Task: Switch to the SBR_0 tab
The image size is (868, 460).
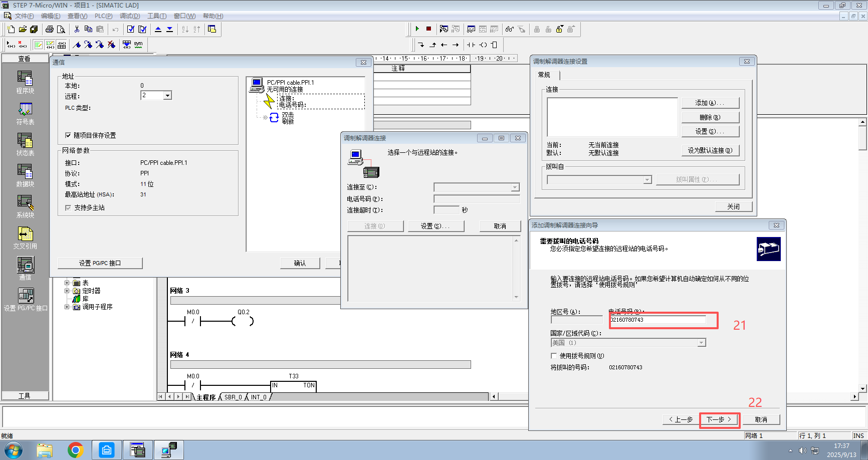Action: pyautogui.click(x=233, y=397)
